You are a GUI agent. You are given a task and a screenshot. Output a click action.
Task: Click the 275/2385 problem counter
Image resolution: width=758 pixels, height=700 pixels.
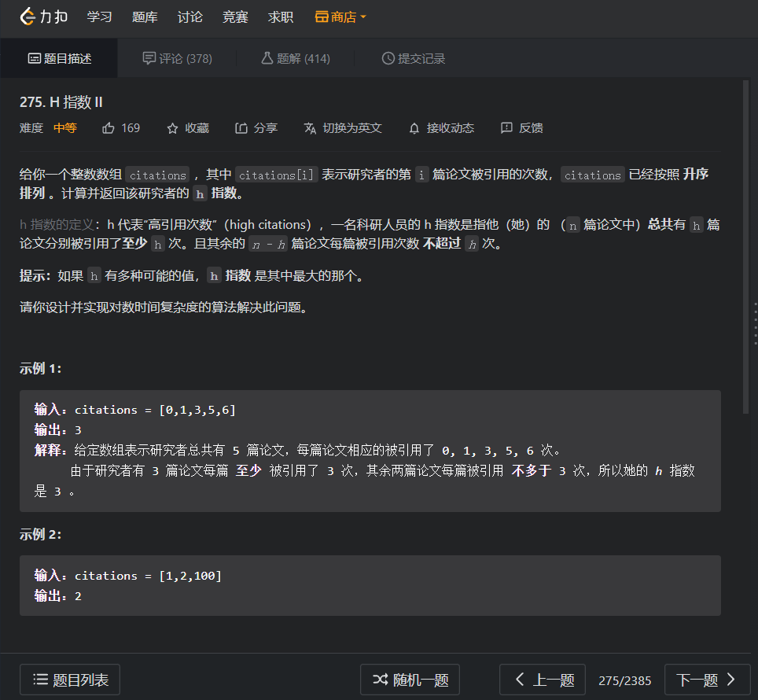point(625,680)
